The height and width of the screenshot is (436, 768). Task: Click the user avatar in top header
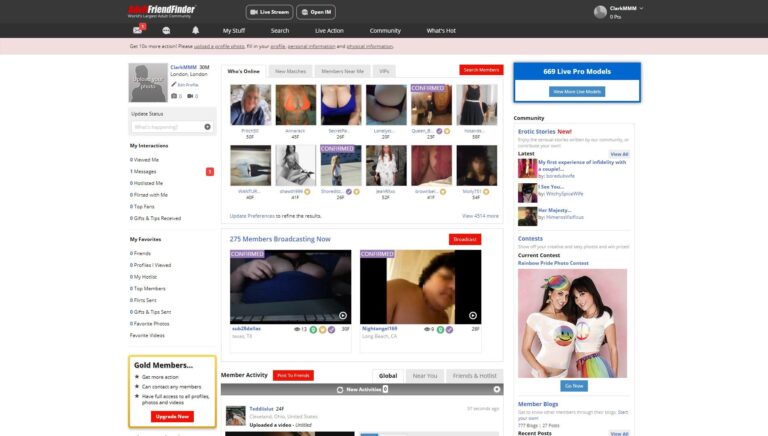tap(600, 12)
